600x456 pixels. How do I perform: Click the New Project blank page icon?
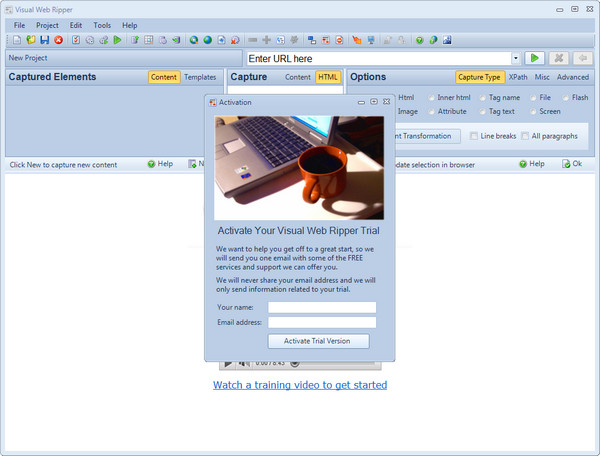pyautogui.click(x=17, y=40)
